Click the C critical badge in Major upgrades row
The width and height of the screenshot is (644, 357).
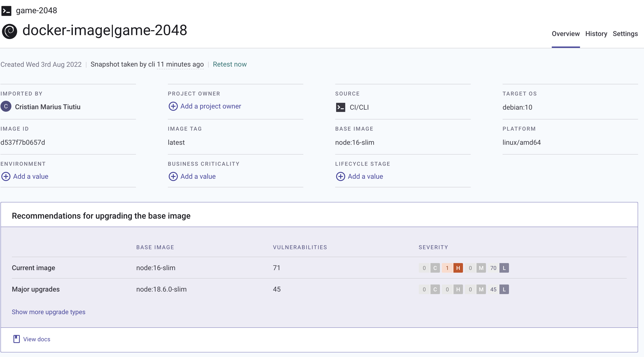(435, 289)
